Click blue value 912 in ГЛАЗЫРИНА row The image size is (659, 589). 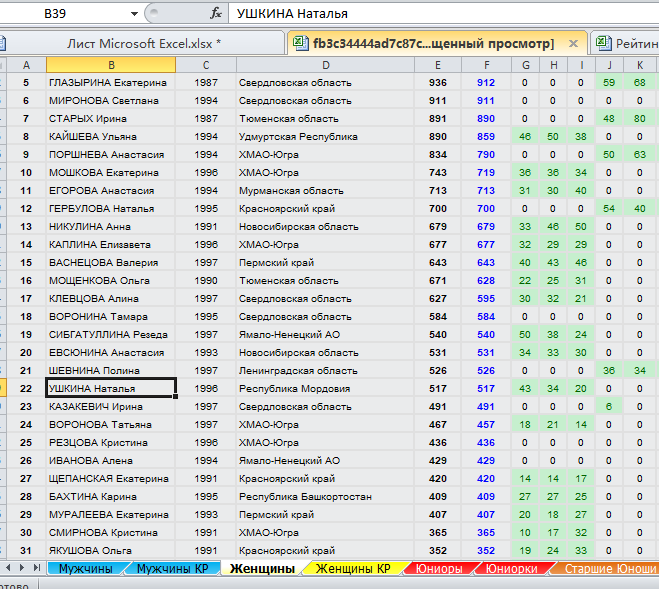(x=486, y=83)
